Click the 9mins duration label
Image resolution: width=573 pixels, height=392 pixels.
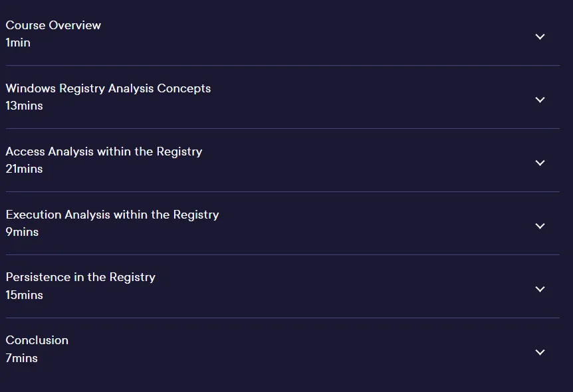tap(22, 233)
